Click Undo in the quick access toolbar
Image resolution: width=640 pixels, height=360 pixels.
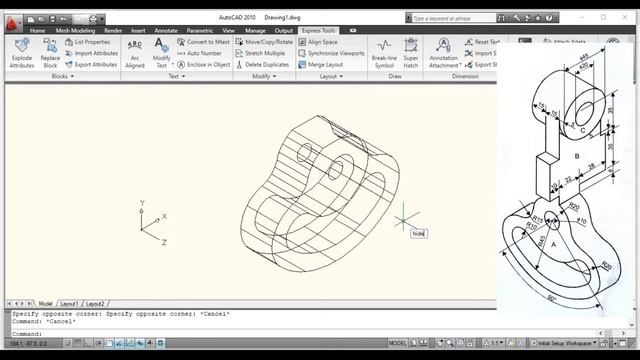tap(63, 19)
